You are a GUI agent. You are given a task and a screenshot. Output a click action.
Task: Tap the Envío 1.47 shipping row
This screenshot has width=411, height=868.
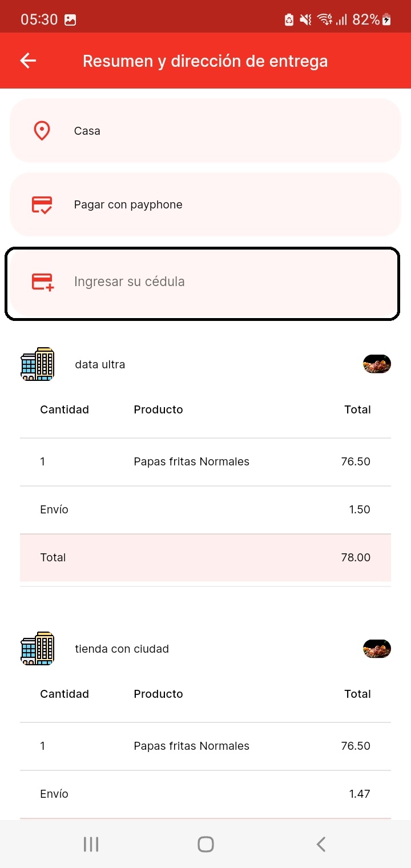click(x=205, y=794)
